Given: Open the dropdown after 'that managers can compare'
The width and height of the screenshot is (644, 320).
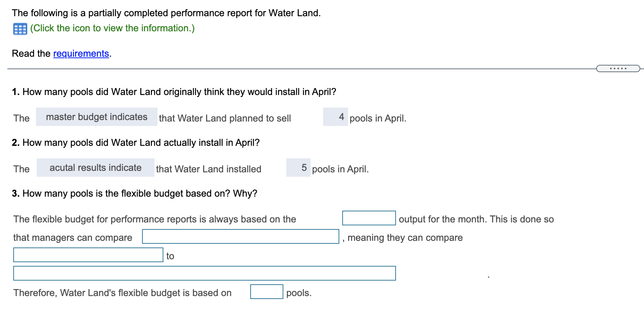Looking at the screenshot, I should coord(240,236).
